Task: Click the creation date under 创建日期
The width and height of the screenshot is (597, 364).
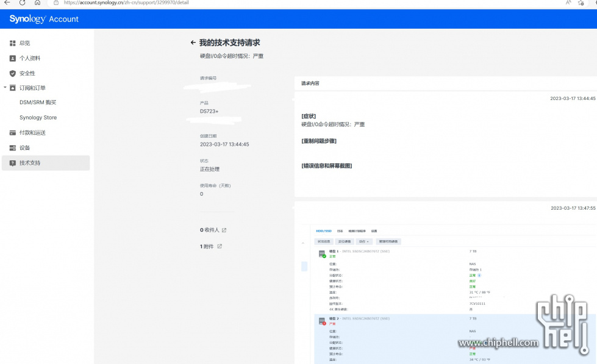Action: point(224,145)
